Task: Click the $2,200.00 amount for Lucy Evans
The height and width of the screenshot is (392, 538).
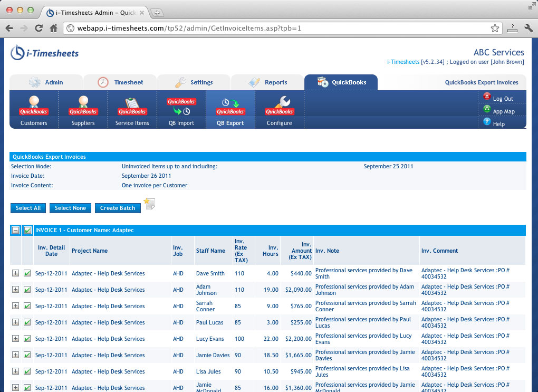Action: pyautogui.click(x=299, y=339)
